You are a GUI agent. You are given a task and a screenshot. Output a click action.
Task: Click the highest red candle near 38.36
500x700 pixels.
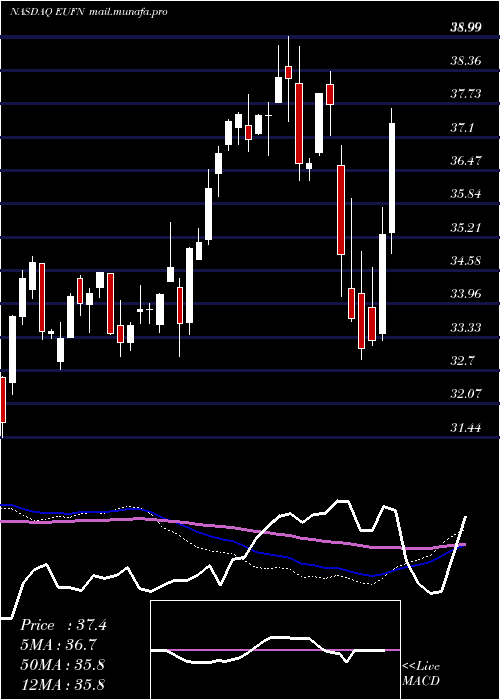click(x=288, y=72)
